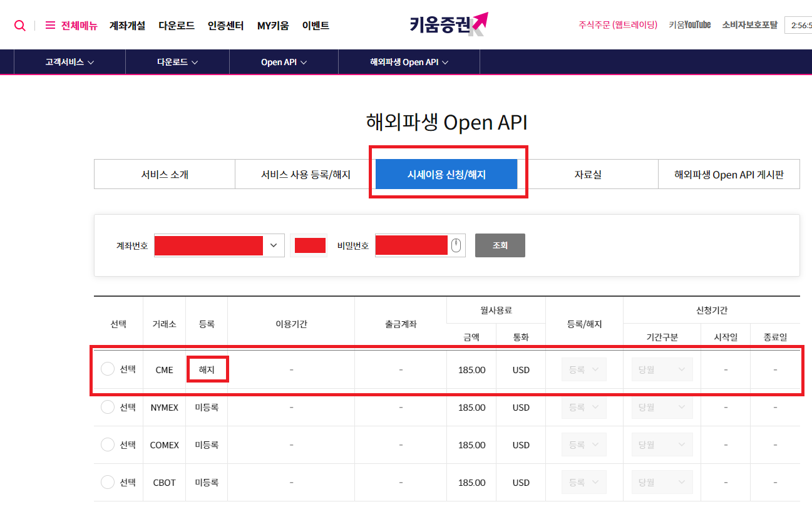Go to the 키움증권 logo home
This screenshot has height=514, width=812.
448,24
